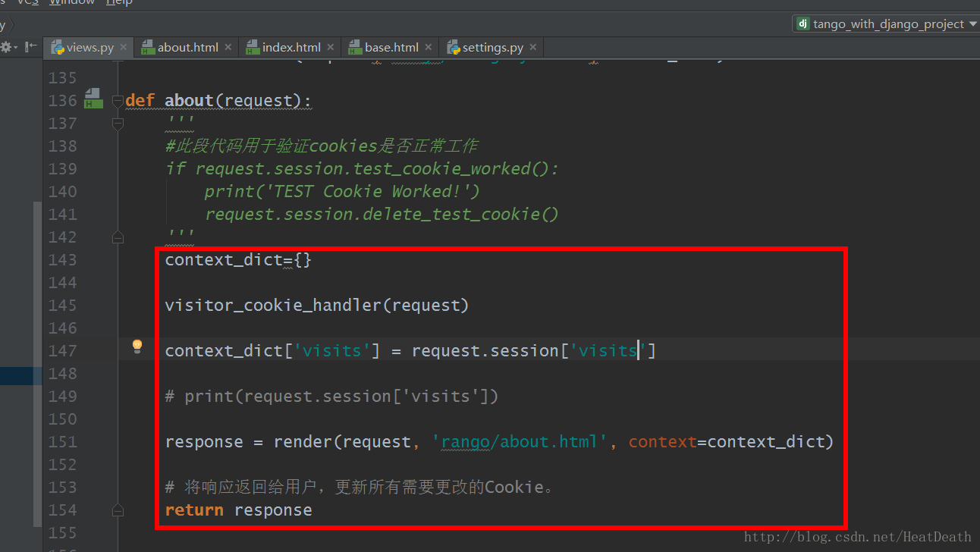Click the 'render' call on line 151

pyautogui.click(x=303, y=441)
